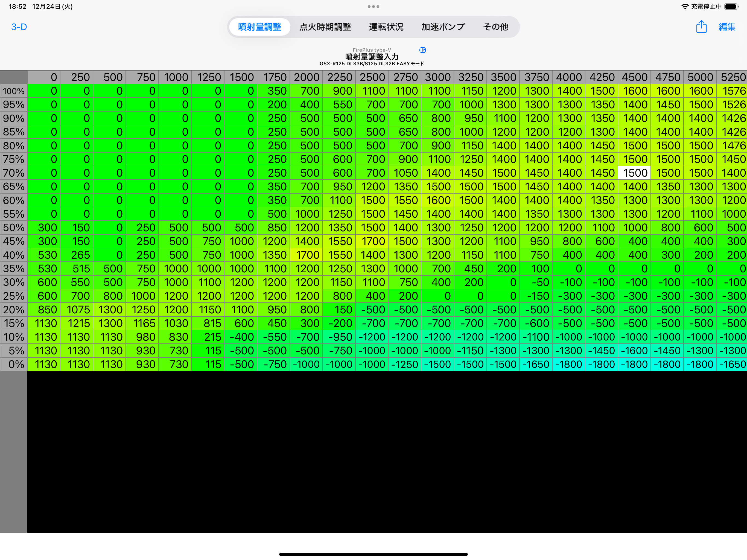Open the 加速ポンプ tab

[x=443, y=27]
